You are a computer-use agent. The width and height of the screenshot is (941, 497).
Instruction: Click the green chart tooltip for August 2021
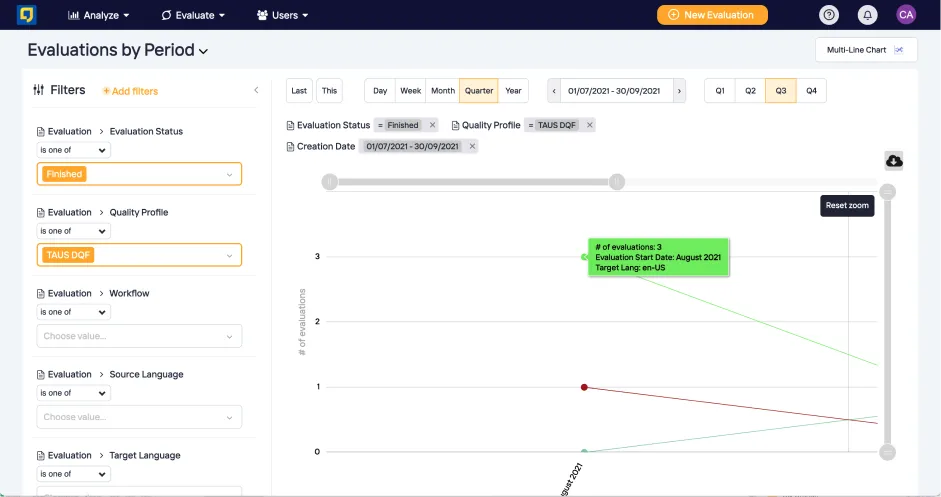tap(658, 257)
